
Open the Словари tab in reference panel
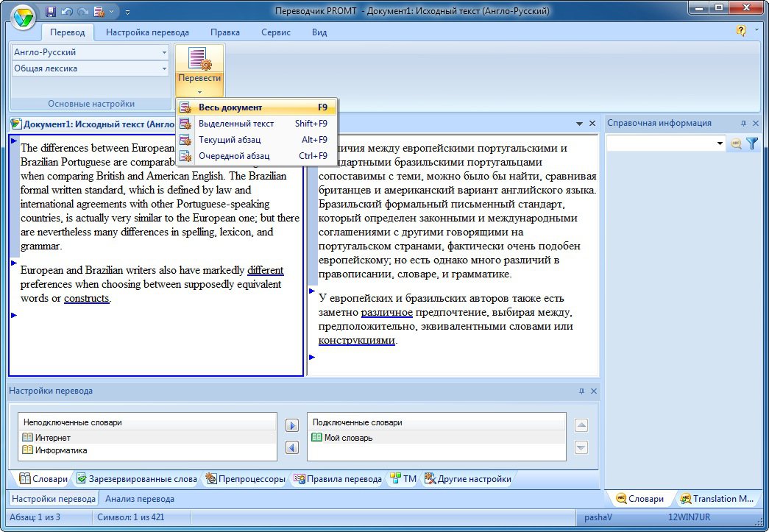pos(640,499)
